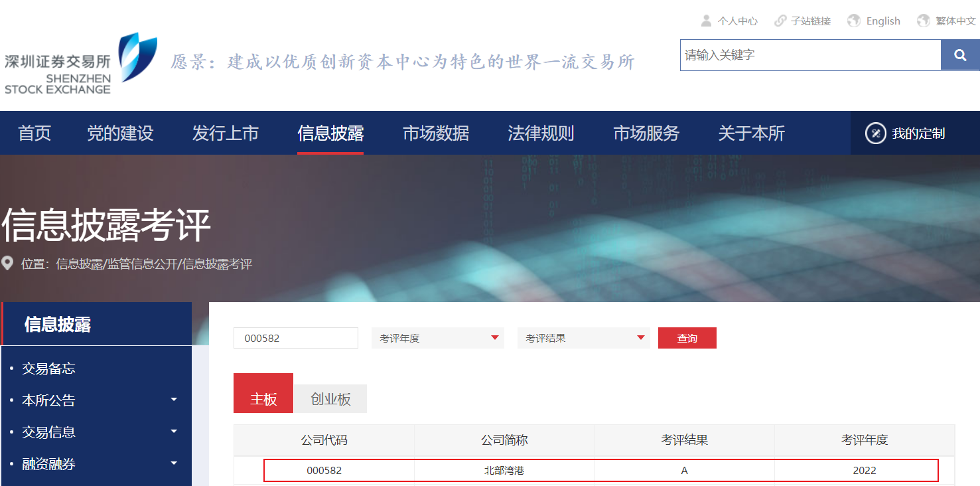The width and height of the screenshot is (980, 486).
Task: Click the 我的定制 circular icon
Action: click(x=876, y=133)
